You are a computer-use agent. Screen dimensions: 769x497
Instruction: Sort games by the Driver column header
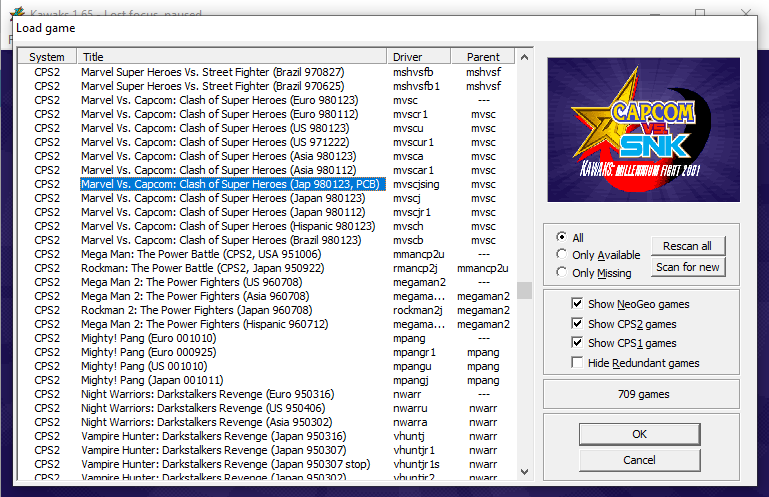[419, 57]
